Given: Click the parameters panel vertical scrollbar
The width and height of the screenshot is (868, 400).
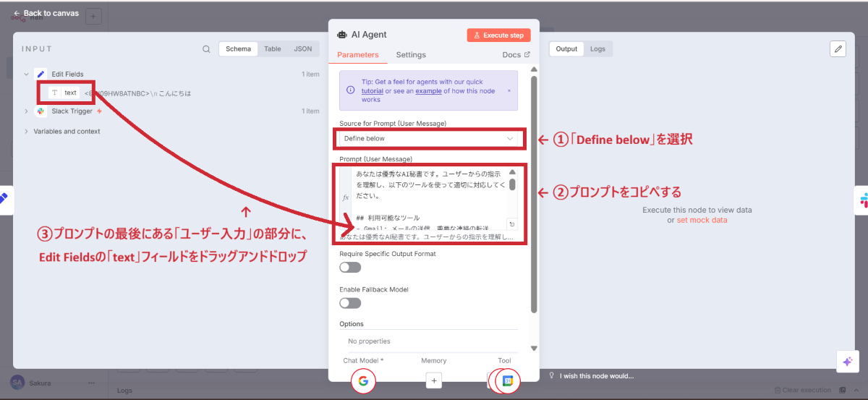Looking at the screenshot, I should click(534, 194).
